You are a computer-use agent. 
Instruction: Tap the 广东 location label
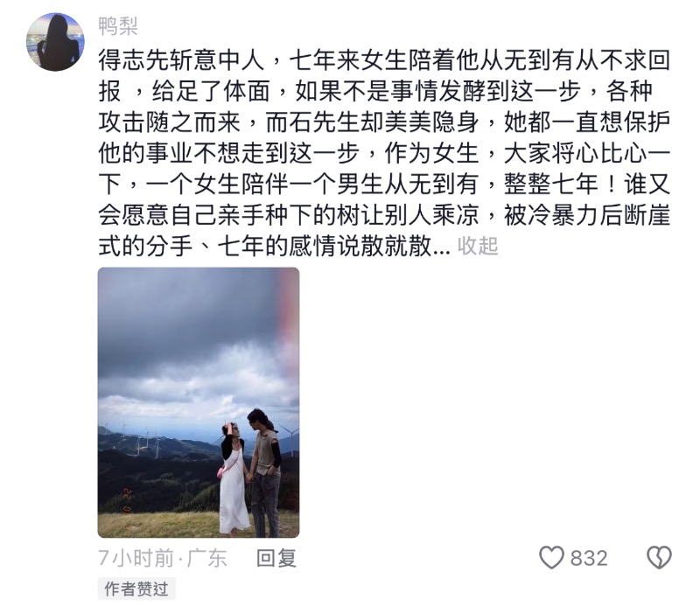(206, 558)
